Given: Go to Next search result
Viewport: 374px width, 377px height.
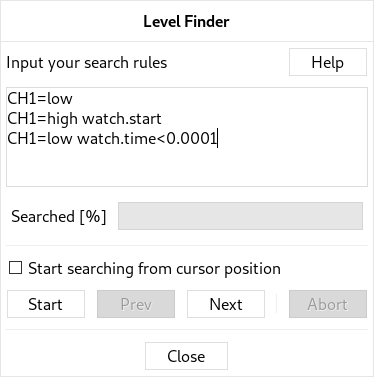Looking at the screenshot, I should [x=226, y=304].
